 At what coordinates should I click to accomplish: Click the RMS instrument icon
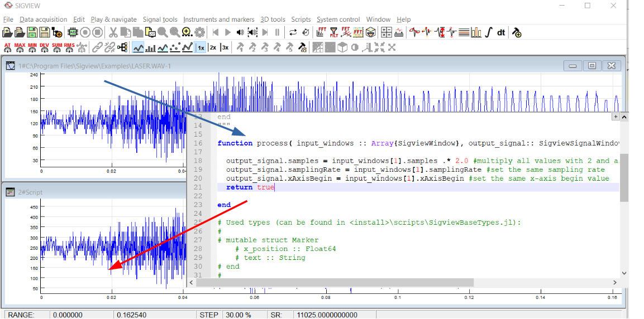coord(69,47)
